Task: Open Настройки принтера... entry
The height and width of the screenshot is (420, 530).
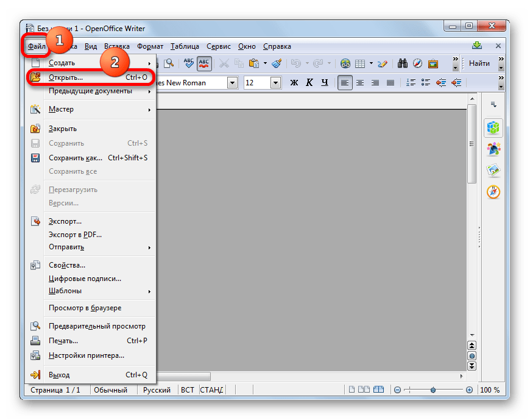Action: 91,355
